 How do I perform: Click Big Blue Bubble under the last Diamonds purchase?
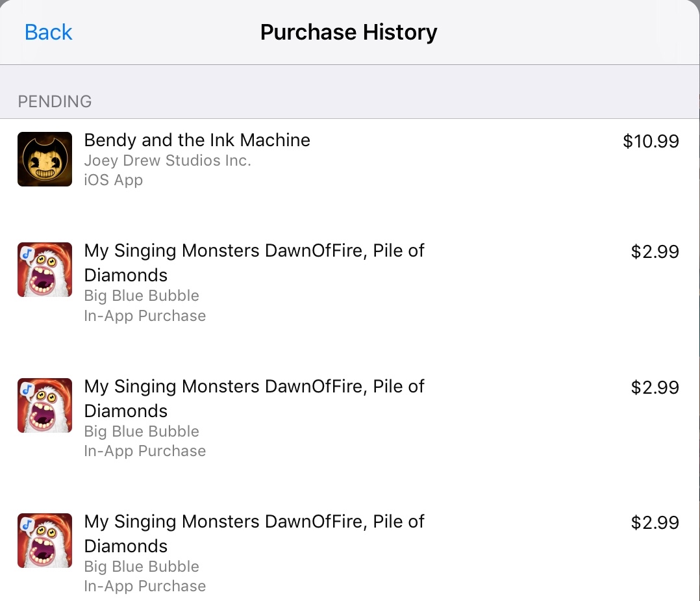[142, 567]
